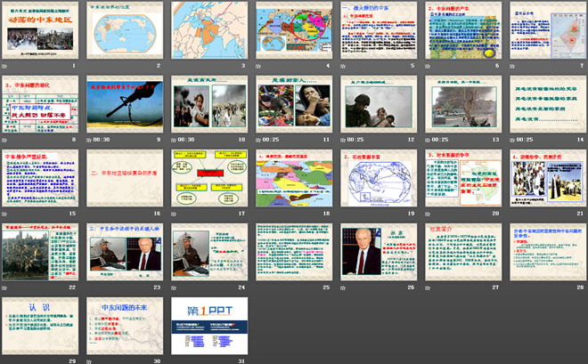Image resolution: width=588 pixels, height=364 pixels.
Task: Select slide 2 world map thumbnail
Action: (125, 30)
